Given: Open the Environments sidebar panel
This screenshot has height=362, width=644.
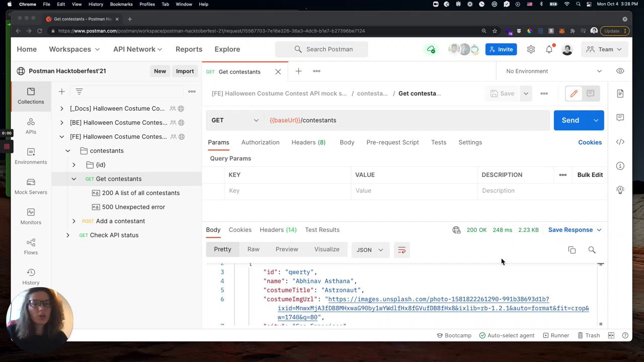Looking at the screenshot, I should tap(31, 156).
